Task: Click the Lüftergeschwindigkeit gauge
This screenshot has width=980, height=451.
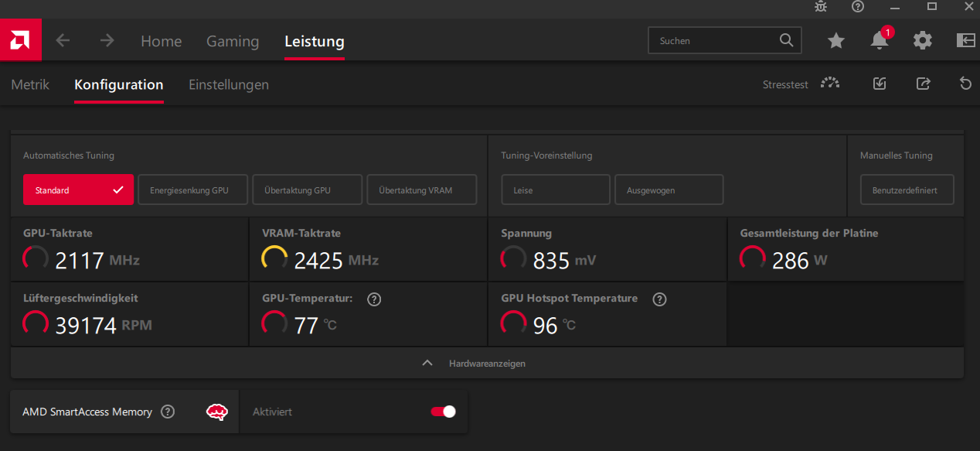Action: (x=36, y=323)
